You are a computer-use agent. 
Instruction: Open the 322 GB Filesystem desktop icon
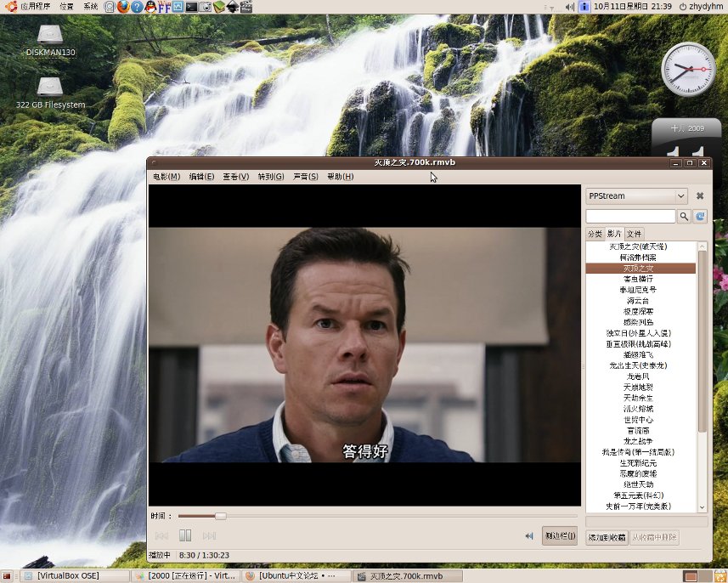pos(50,93)
